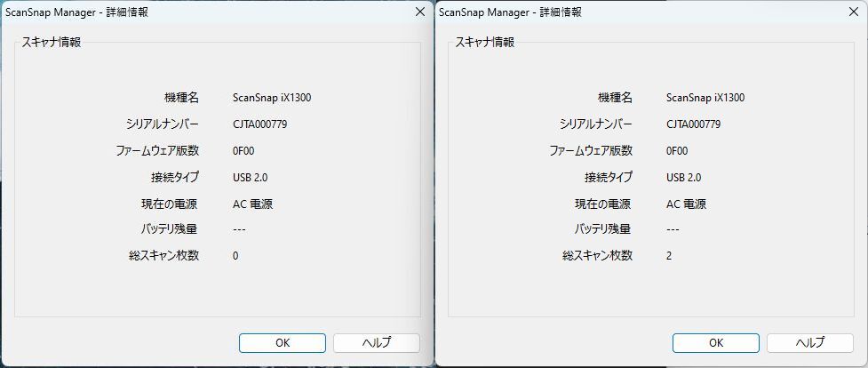Click the total scan count value 0
The height and width of the screenshot is (368, 868).
coord(235,256)
